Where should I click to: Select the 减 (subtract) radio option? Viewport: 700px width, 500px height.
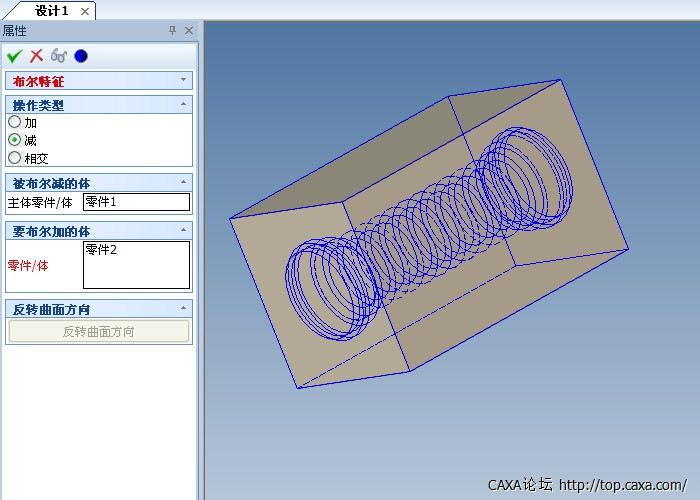14,140
